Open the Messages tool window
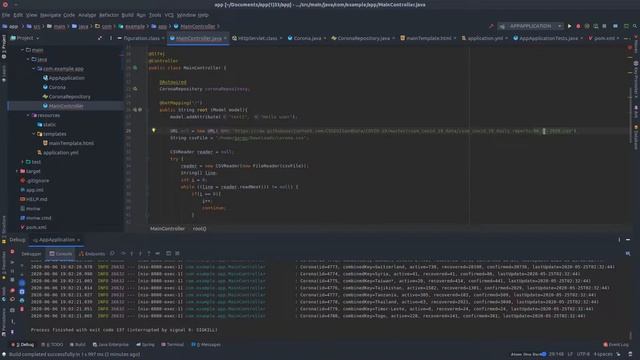This screenshot has width=640, height=360. [206, 345]
